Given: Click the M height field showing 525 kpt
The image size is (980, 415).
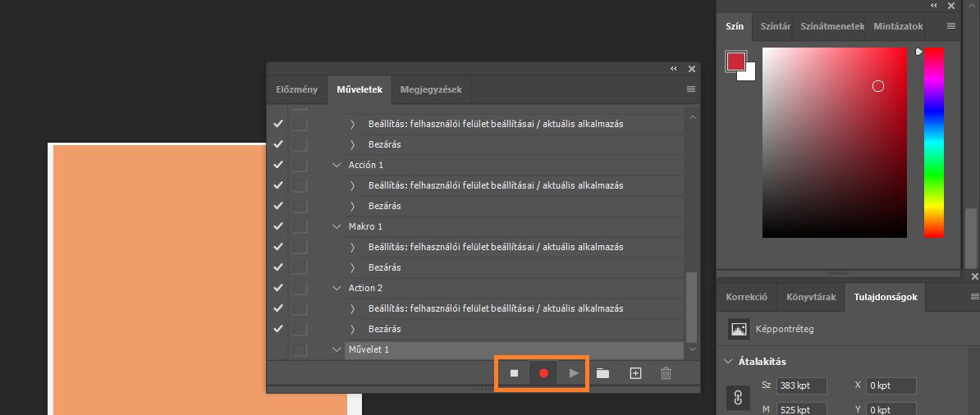Looking at the screenshot, I should pos(801,410).
